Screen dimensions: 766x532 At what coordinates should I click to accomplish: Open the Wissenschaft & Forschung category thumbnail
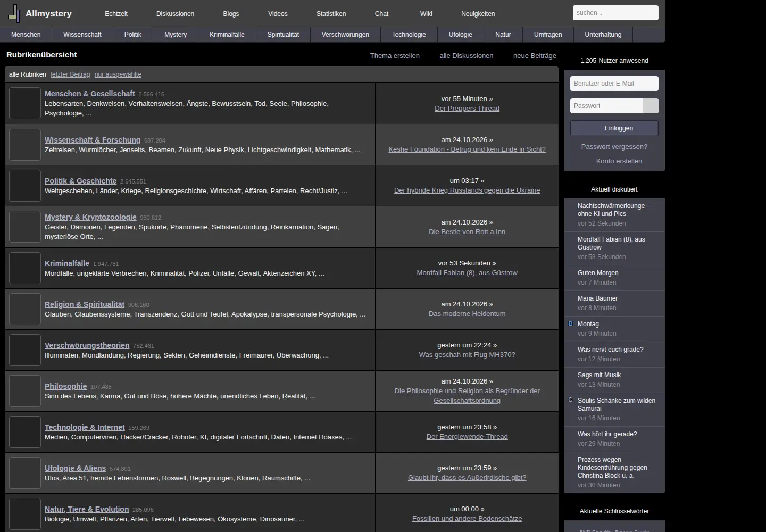pyautogui.click(x=25, y=144)
